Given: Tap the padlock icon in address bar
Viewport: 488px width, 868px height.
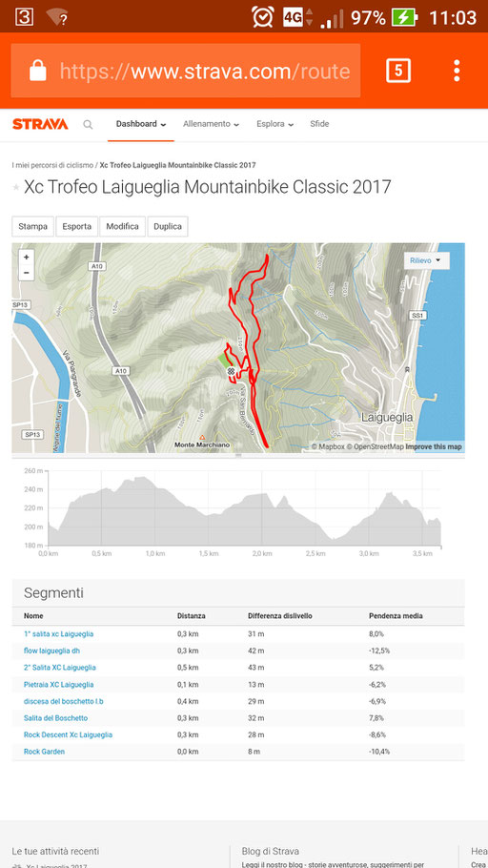Looking at the screenshot, I should [x=37, y=71].
